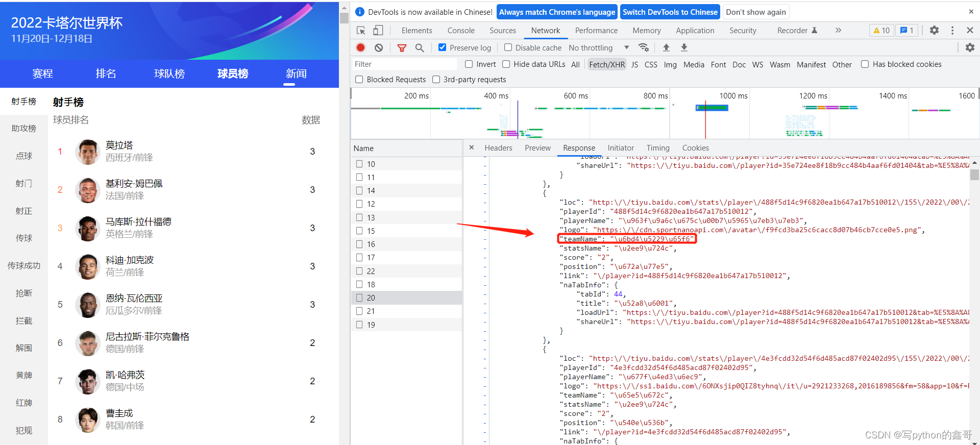Enable 3rd-party requests checkbox
Viewport: 980px width, 445px height.
point(436,80)
